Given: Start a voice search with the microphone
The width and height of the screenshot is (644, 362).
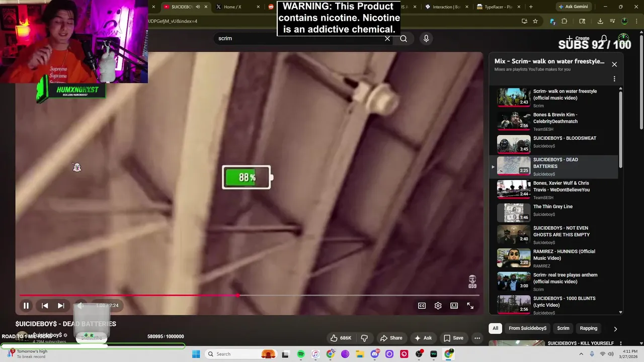Looking at the screenshot, I should point(426,38).
